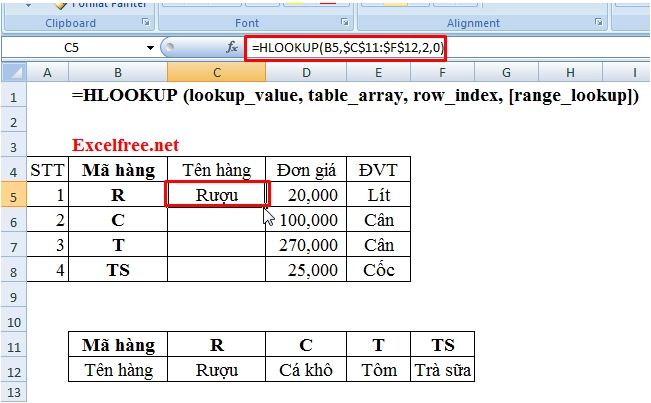Select the cell containing Trà sữa
This screenshot has height=403, width=651.
[441, 371]
